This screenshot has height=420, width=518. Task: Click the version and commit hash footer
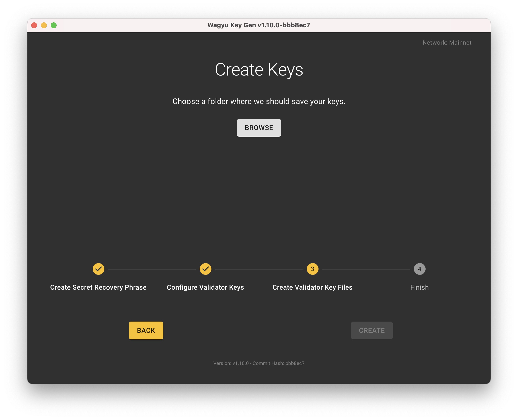pyautogui.click(x=259, y=363)
